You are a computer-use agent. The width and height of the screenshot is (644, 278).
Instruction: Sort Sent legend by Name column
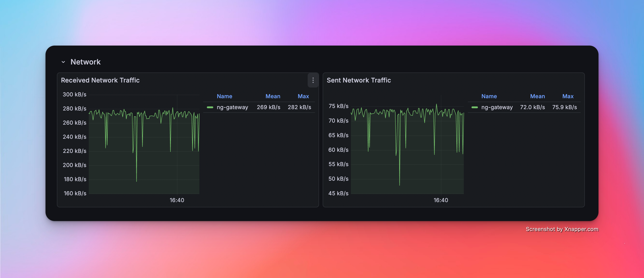(x=489, y=96)
